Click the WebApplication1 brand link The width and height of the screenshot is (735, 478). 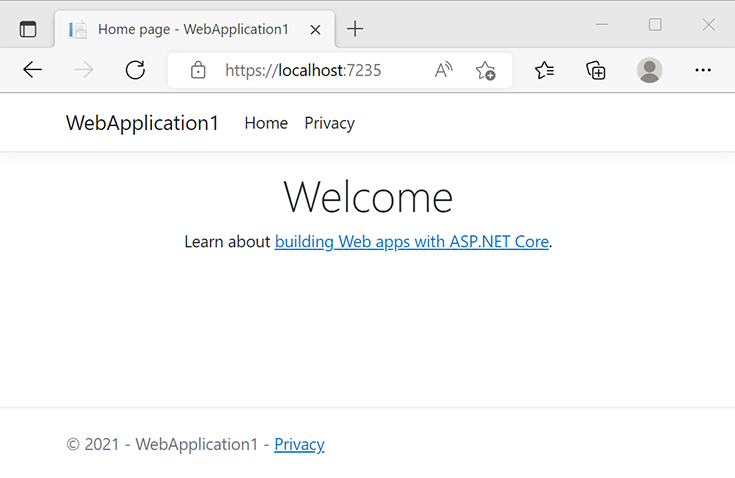[142, 123]
